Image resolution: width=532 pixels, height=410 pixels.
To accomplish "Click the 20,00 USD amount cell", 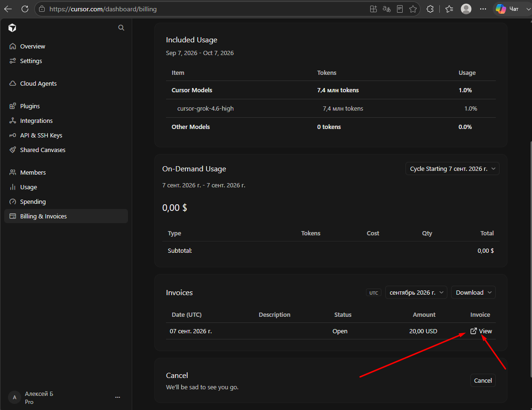I will 423,331.
